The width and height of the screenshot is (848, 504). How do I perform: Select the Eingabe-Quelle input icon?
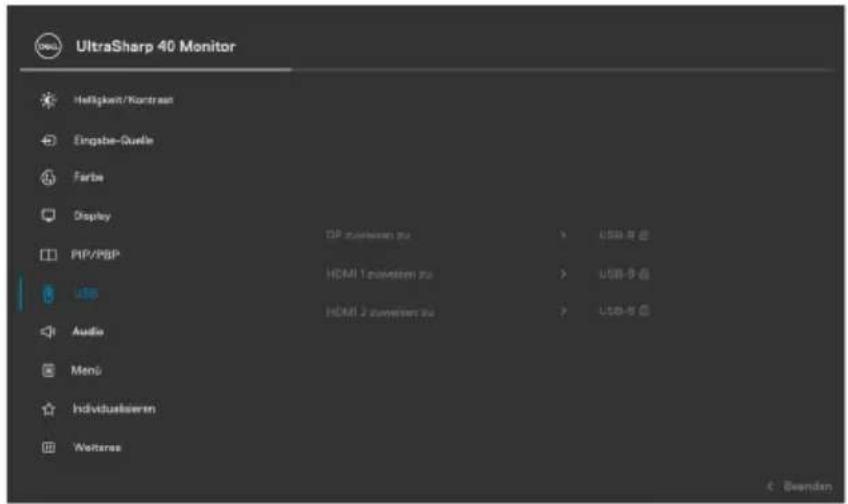pos(48,141)
